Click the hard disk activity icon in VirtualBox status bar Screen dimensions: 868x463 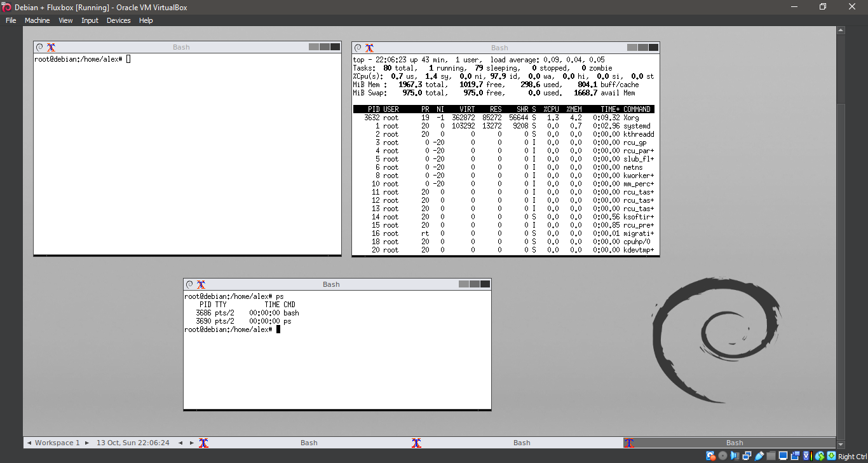(x=710, y=455)
